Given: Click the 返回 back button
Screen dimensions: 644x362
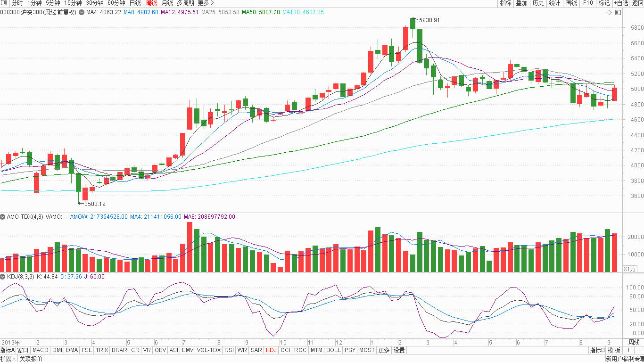Looking at the screenshot, I should (637, 3).
